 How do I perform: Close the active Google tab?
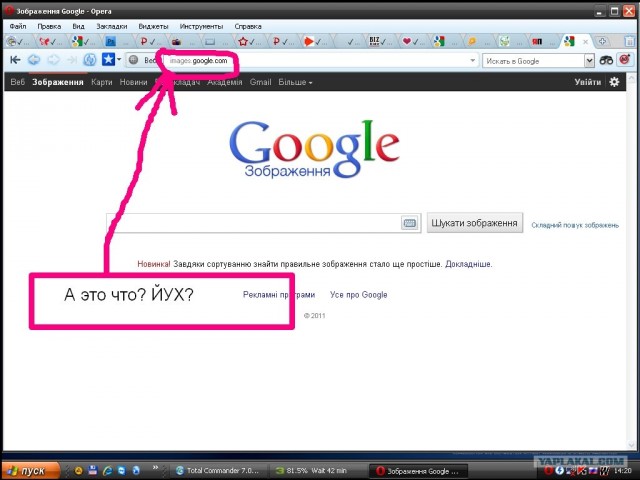point(585,42)
